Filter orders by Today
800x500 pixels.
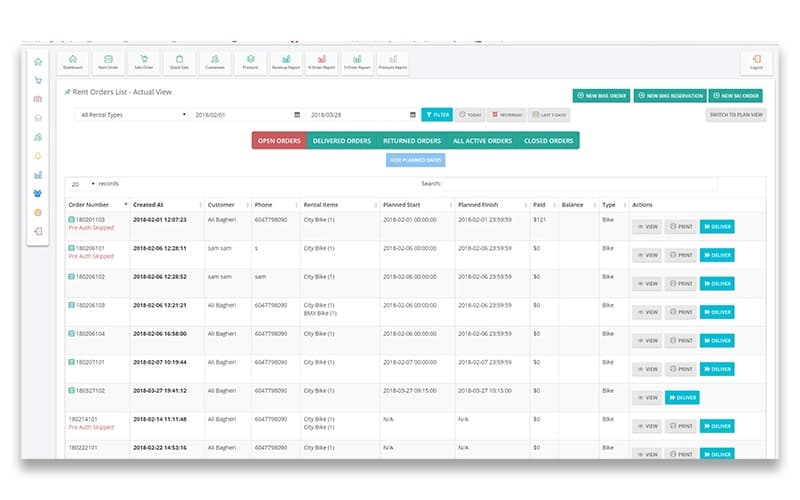(470, 115)
